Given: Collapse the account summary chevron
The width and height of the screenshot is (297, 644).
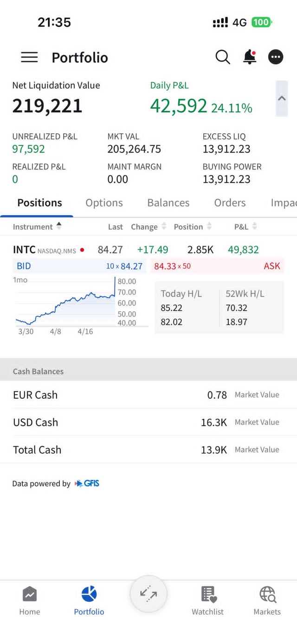Looking at the screenshot, I should [282, 98].
